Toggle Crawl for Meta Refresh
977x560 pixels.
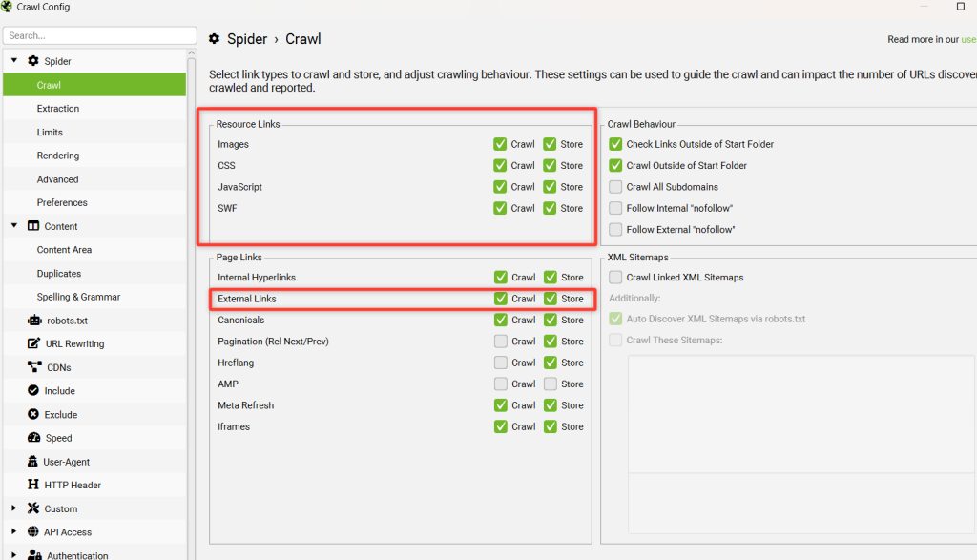click(x=500, y=404)
